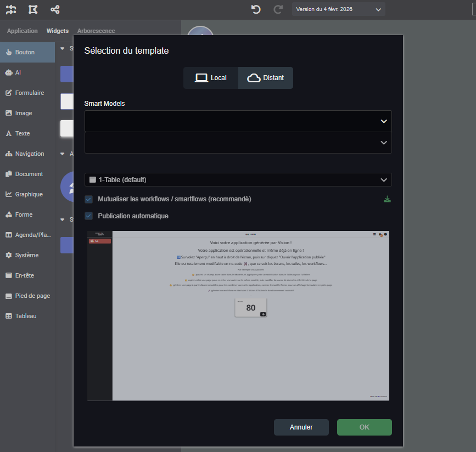The height and width of the screenshot is (452, 476).
Task: Click the share icon in top toolbar
Action: pos(55,9)
